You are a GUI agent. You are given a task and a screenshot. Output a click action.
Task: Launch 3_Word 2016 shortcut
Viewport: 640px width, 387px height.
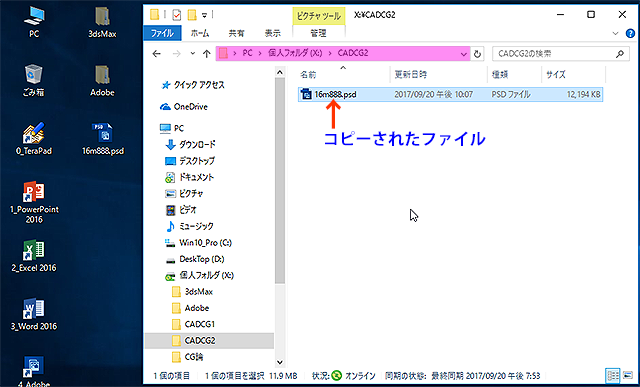click(x=34, y=314)
